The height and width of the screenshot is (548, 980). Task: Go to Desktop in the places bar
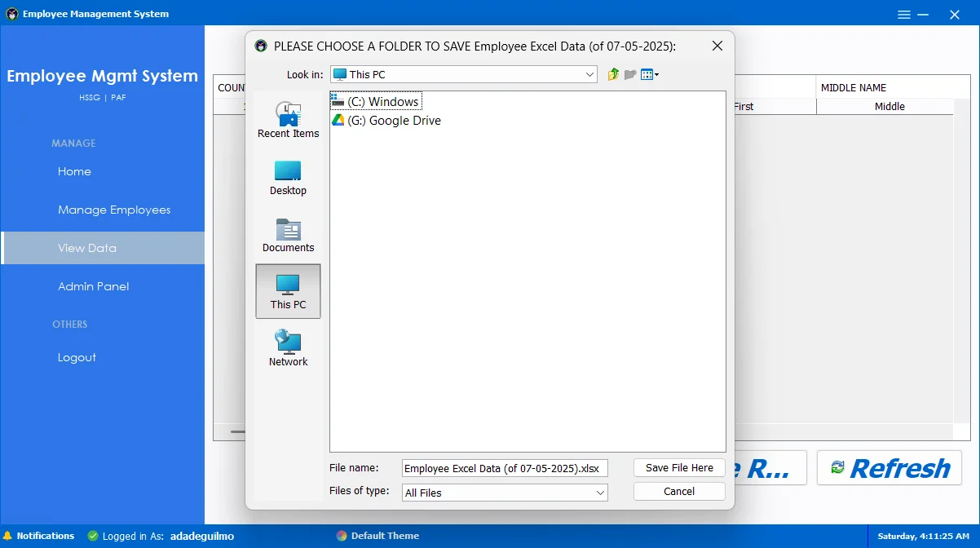[289, 177]
